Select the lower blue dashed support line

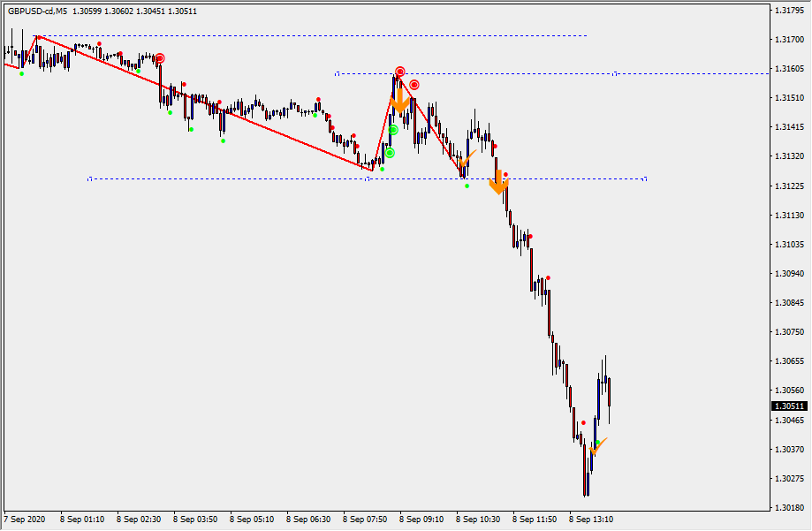(265, 178)
